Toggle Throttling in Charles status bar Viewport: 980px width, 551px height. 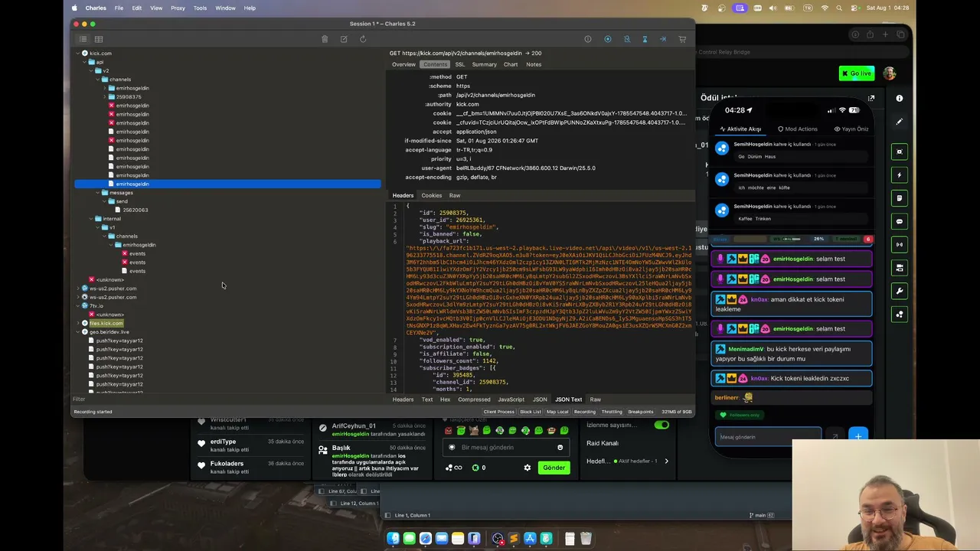tap(612, 412)
